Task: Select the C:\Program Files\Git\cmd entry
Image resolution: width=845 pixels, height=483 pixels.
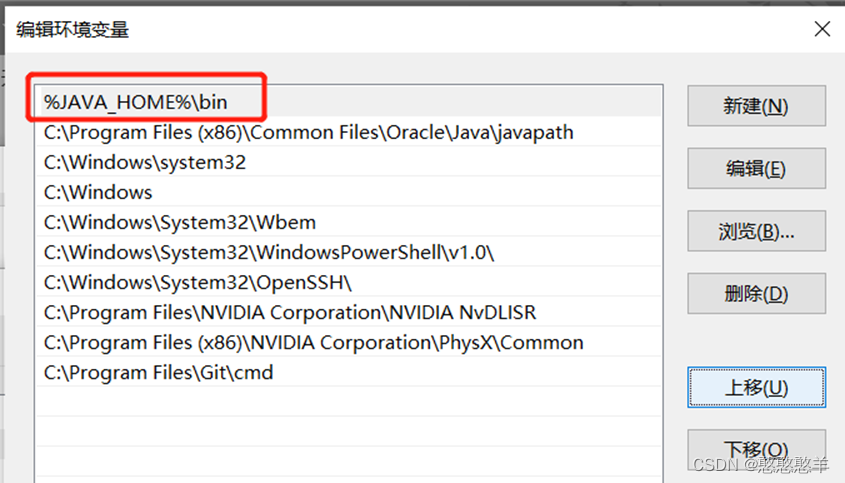Action: (348, 372)
